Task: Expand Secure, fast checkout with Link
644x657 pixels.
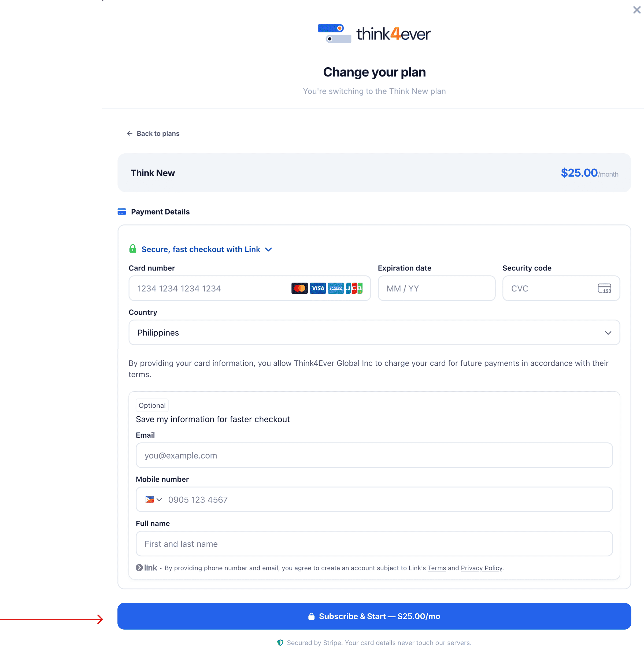Action: pyautogui.click(x=206, y=249)
